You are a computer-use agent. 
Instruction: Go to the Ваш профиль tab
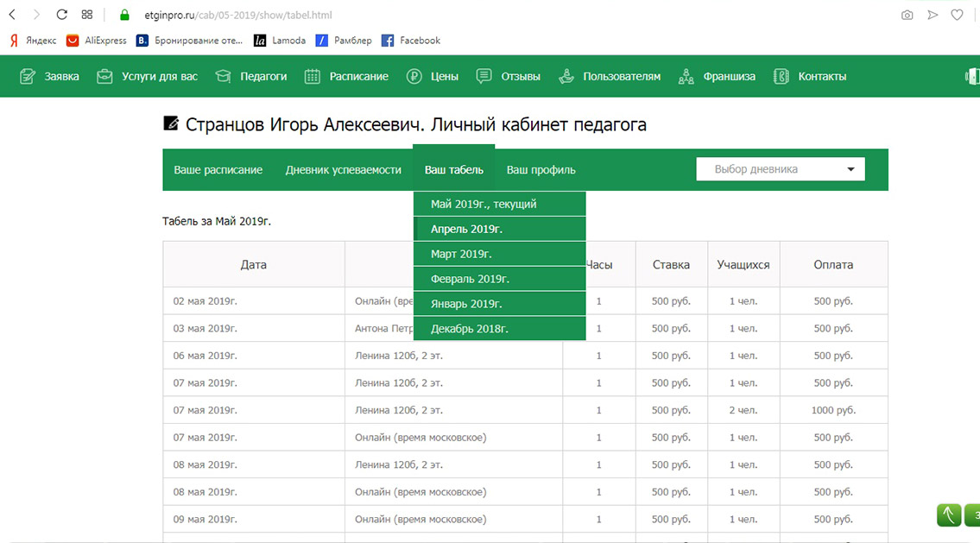pyautogui.click(x=541, y=170)
